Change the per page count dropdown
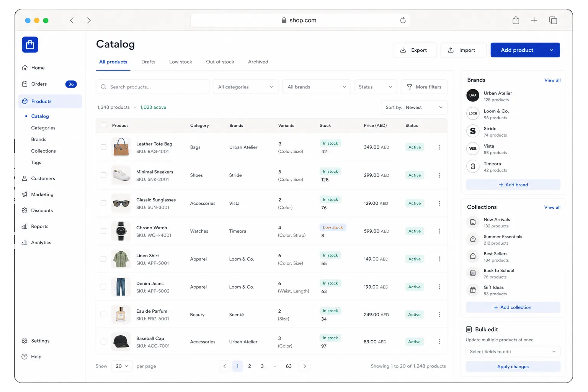This screenshot has width=588, height=392. (122, 366)
